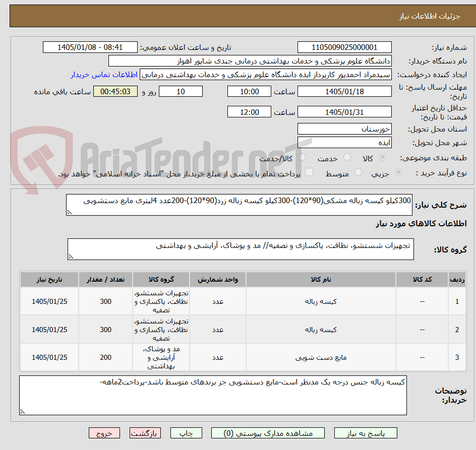Click the price validity date 1405/01/31
This screenshot has width=476, height=450.
[344, 112]
